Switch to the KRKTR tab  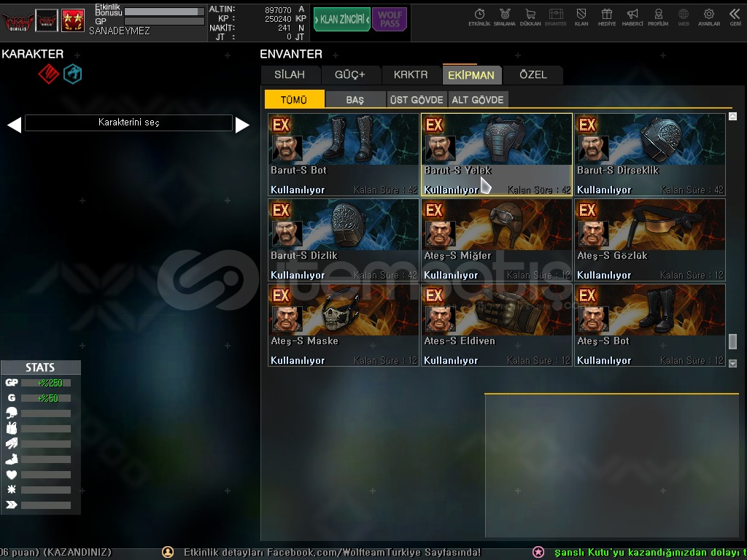pos(411,75)
